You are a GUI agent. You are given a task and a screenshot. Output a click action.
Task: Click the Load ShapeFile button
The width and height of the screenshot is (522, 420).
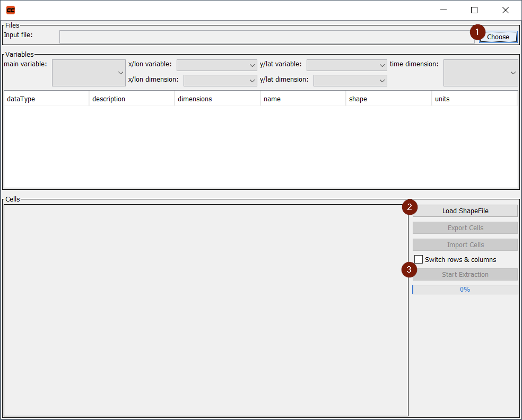(465, 211)
